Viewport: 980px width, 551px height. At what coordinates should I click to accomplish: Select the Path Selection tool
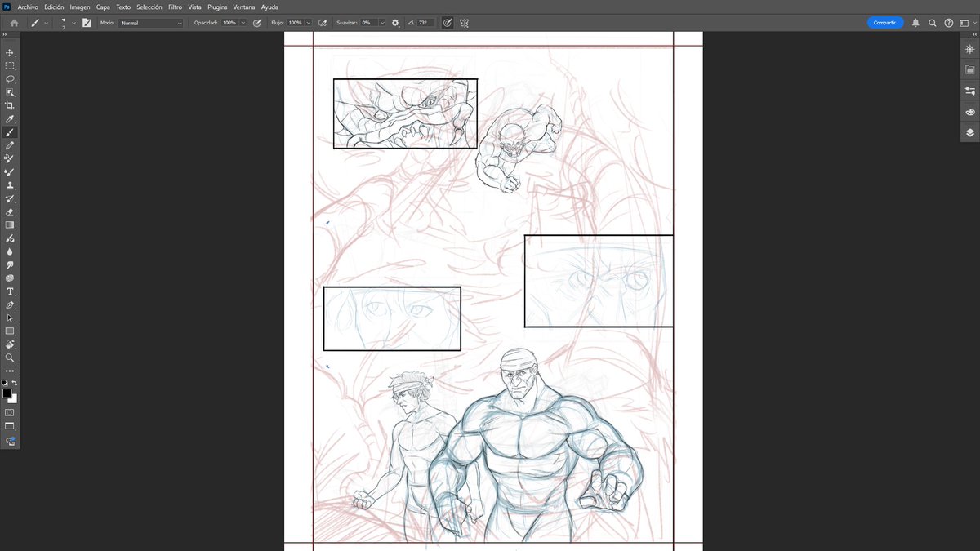[x=10, y=318]
